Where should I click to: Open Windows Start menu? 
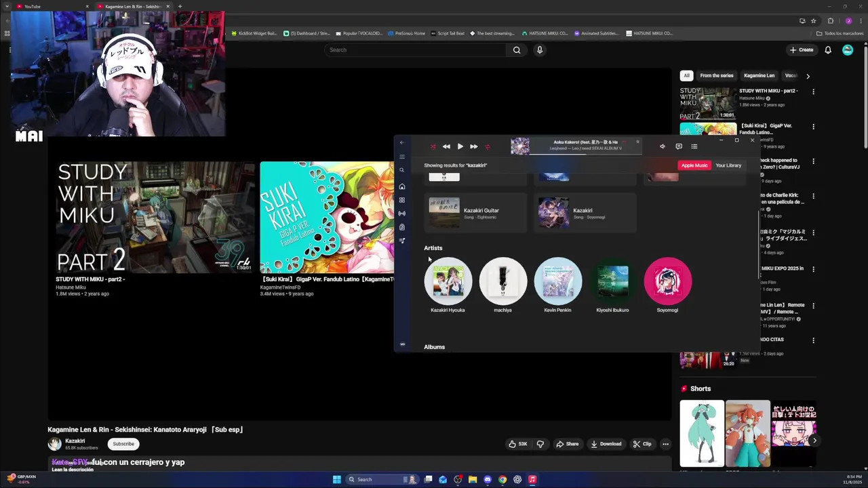(x=336, y=479)
